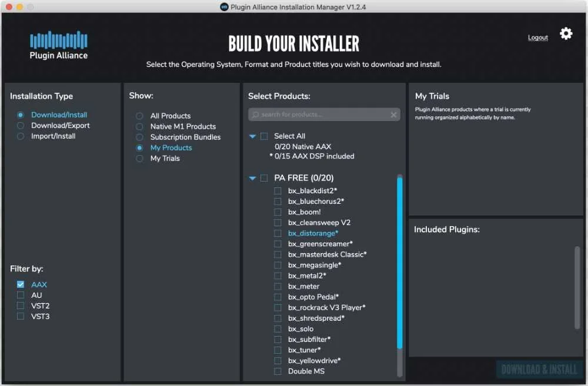
Task: Click '0/15 AAX DSP included' text
Action: click(x=314, y=156)
